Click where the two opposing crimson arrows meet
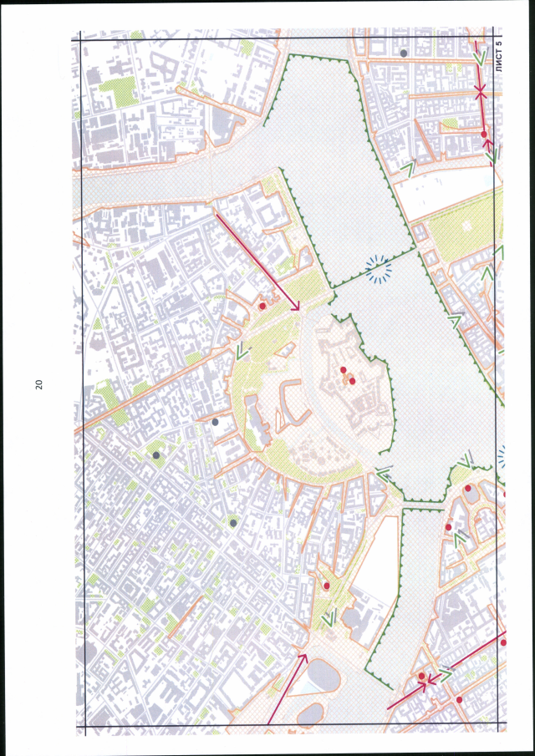535x756 pixels. click(x=426, y=682)
